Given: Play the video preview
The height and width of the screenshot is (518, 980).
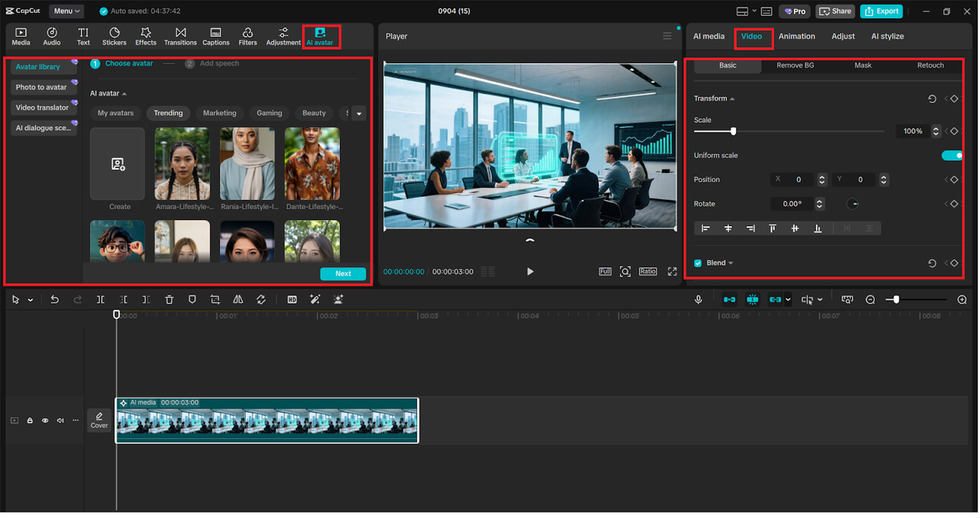Looking at the screenshot, I should pyautogui.click(x=530, y=271).
